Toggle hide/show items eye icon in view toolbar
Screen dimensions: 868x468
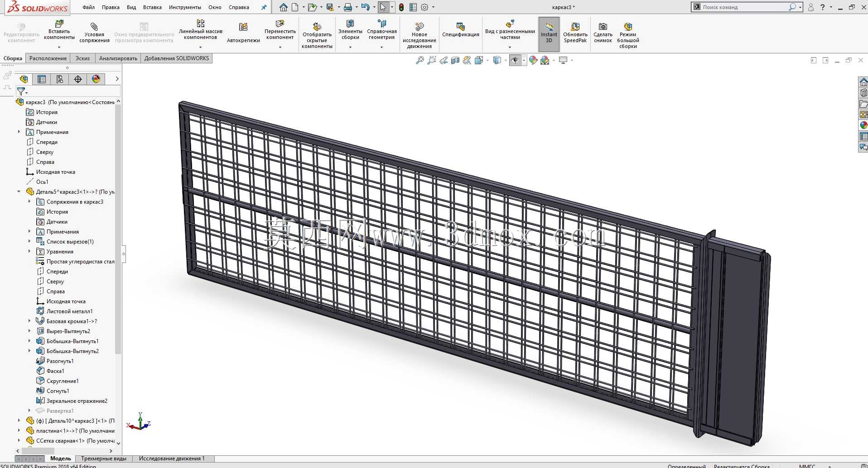coord(515,60)
